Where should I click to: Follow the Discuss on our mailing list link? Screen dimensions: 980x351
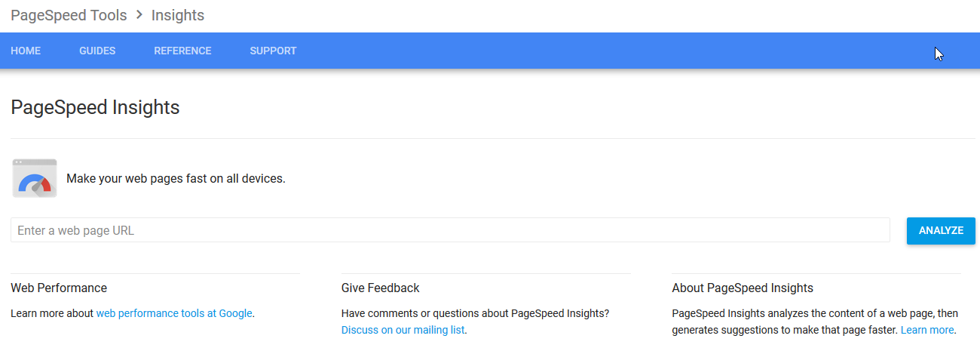pyautogui.click(x=403, y=330)
